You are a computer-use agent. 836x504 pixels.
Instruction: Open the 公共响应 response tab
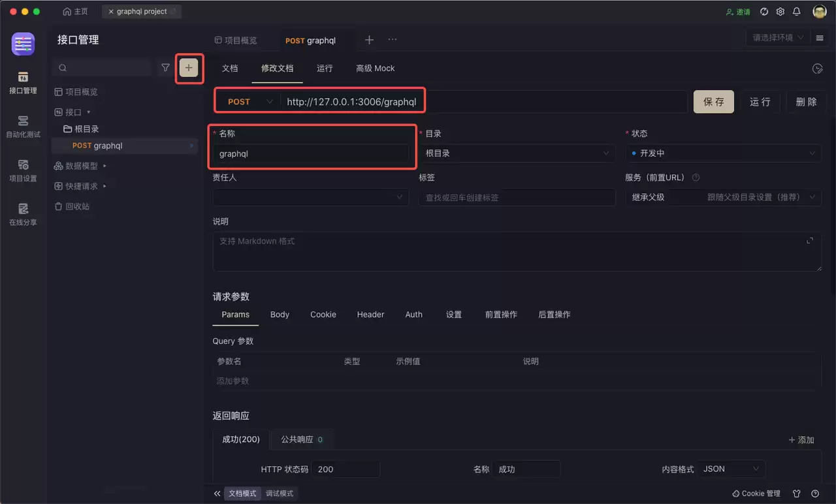tap(302, 439)
